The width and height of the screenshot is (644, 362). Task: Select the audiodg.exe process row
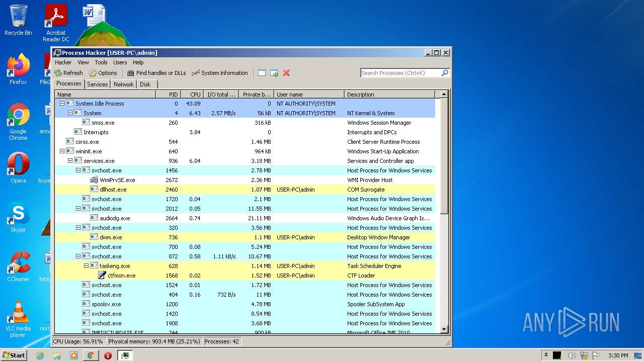click(245, 218)
